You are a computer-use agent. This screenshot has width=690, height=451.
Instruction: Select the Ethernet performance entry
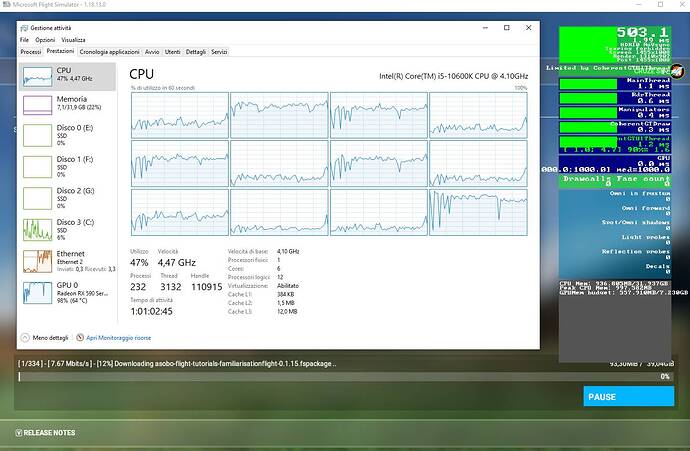[68, 261]
